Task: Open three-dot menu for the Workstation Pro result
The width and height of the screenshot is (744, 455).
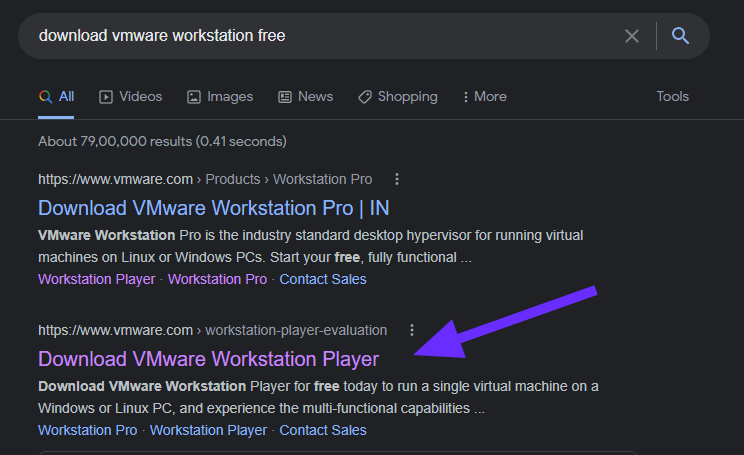Action: (x=397, y=179)
